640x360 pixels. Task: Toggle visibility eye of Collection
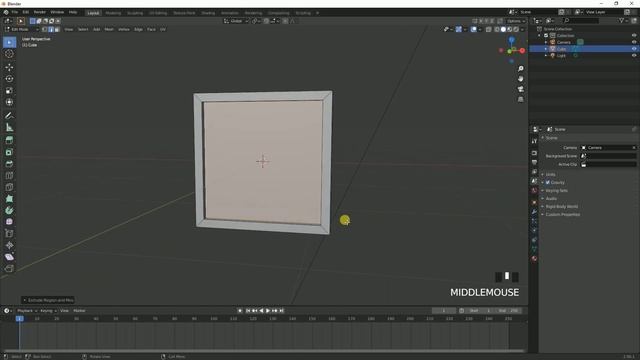634,36
